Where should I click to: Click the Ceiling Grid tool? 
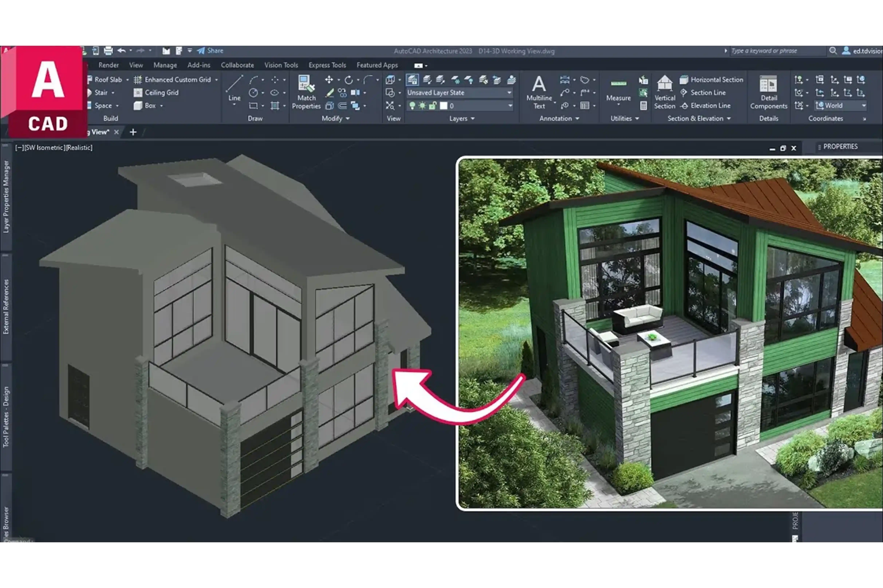pyautogui.click(x=156, y=93)
